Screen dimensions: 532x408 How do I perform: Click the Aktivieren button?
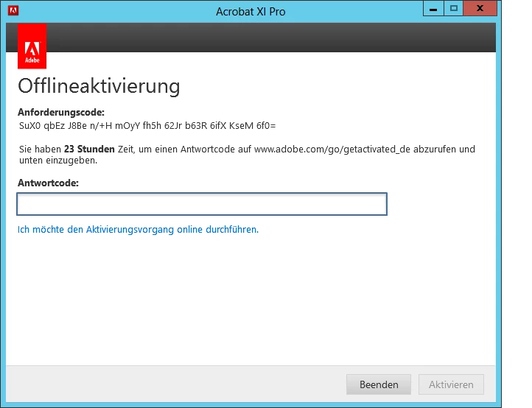pos(451,384)
